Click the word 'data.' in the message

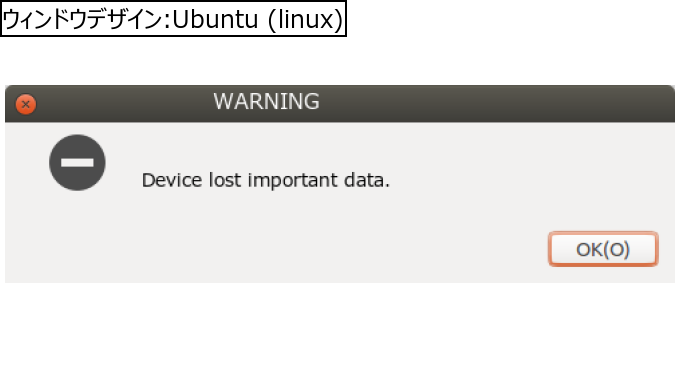(x=367, y=180)
